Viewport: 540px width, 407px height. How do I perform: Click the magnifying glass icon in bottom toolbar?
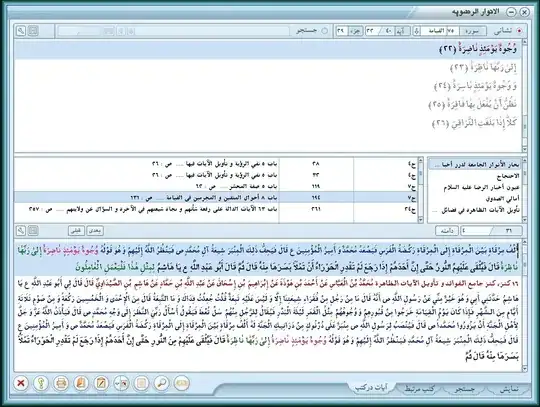click(162, 383)
